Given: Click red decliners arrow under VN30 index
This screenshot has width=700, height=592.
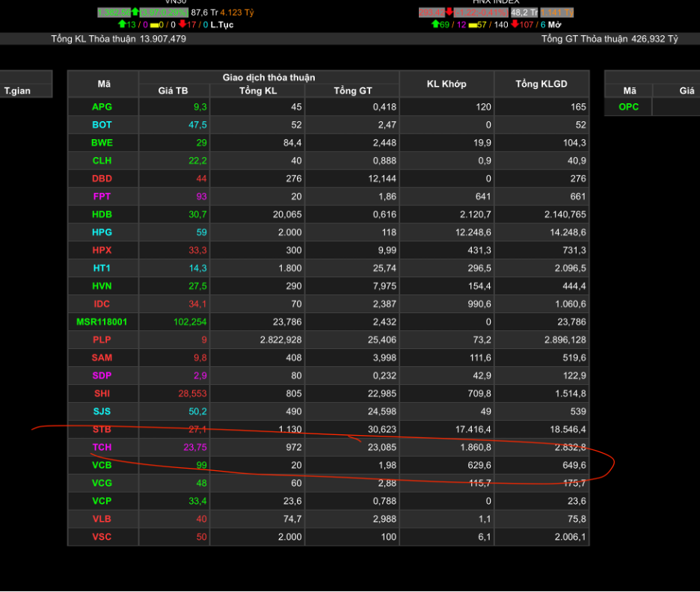Looking at the screenshot, I should 182,25.
